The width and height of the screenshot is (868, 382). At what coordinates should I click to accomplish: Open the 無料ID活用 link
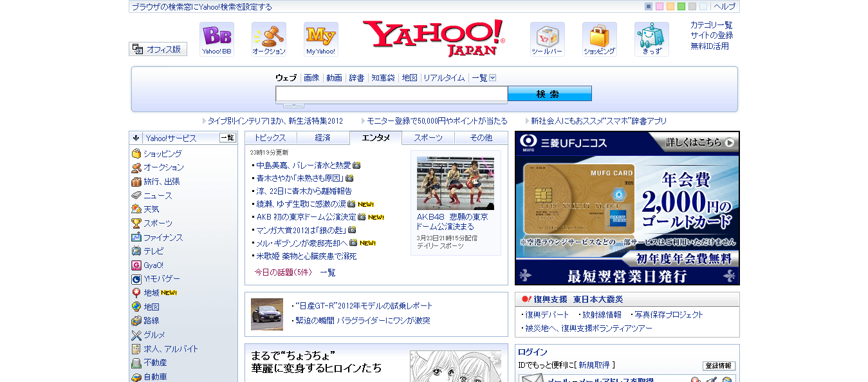tap(710, 46)
